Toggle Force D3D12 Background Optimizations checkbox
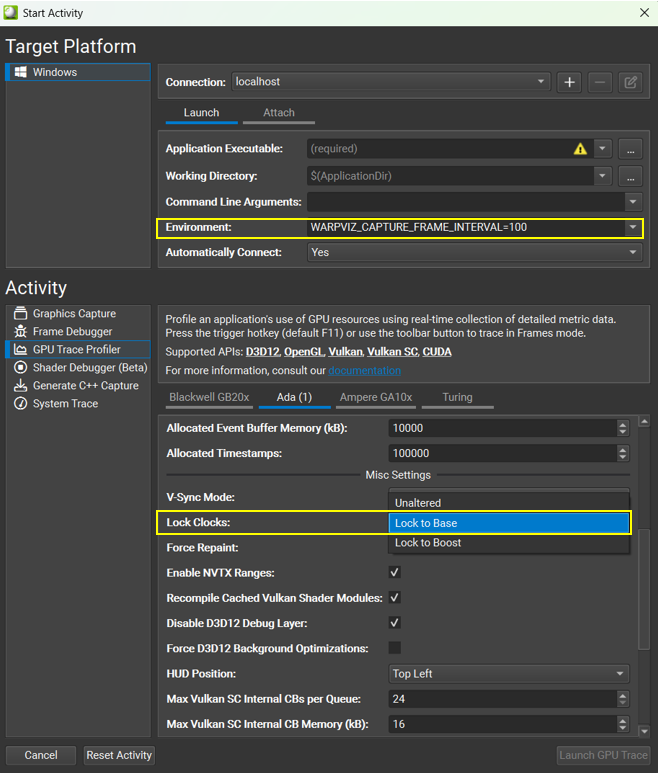The height and width of the screenshot is (773, 658). (395, 648)
